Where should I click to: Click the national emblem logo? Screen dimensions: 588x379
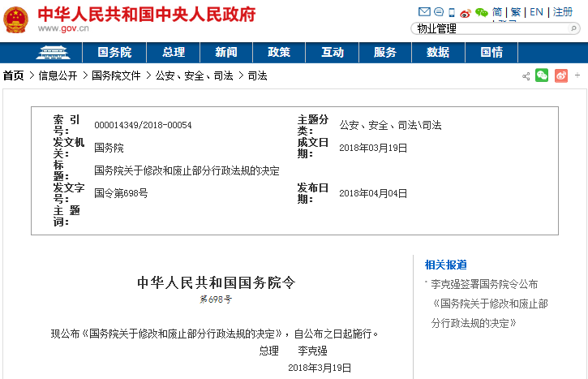(16, 19)
